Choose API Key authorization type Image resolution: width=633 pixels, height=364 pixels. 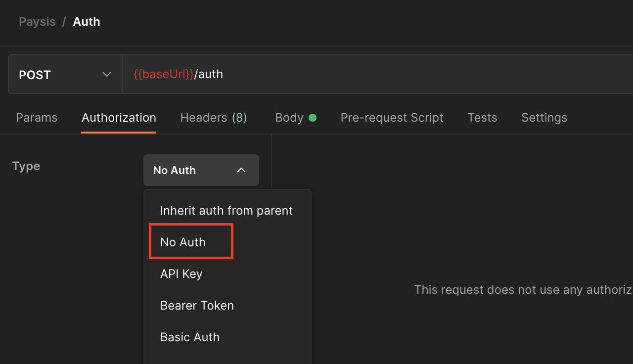pyautogui.click(x=181, y=273)
